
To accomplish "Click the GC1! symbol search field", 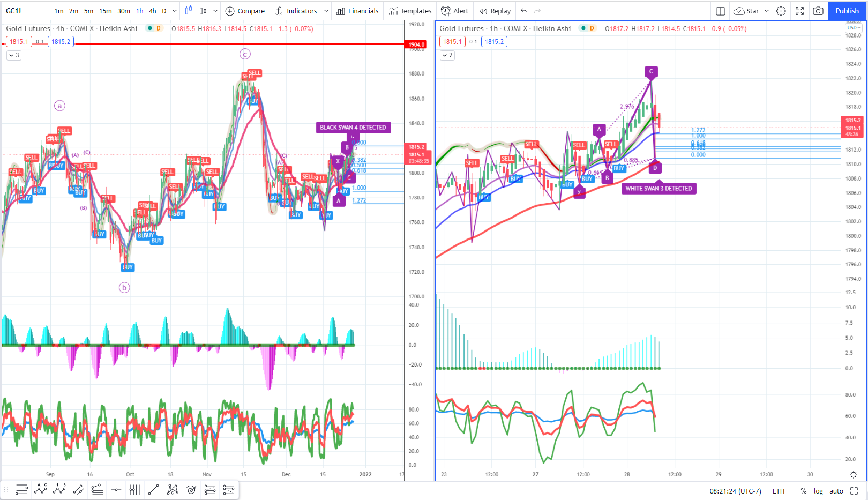I will click(27, 11).
